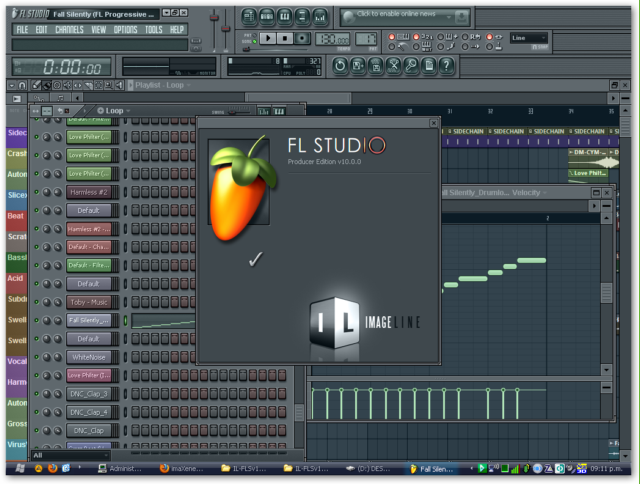Screen dimensions: 640x484
Task: Click the Save As round toolbar icon
Action: (358, 66)
